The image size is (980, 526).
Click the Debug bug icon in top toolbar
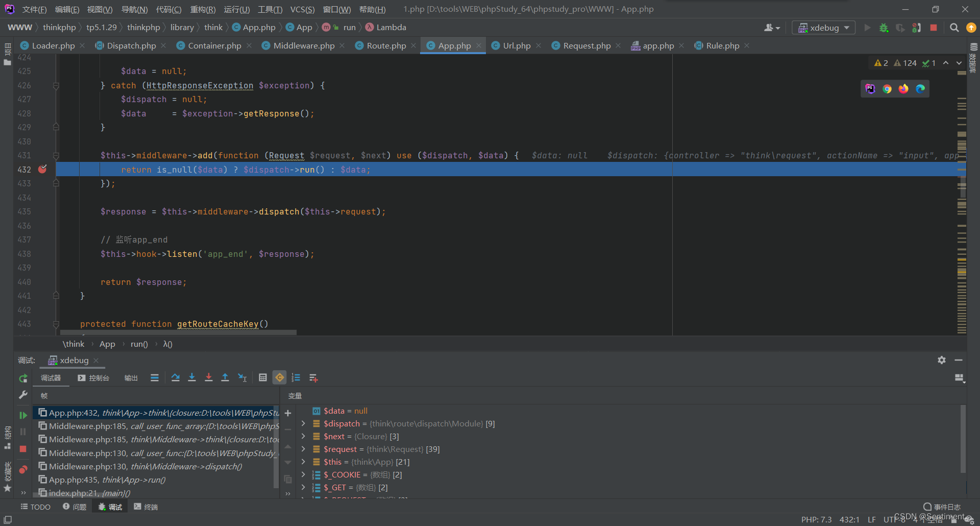[x=884, y=28]
